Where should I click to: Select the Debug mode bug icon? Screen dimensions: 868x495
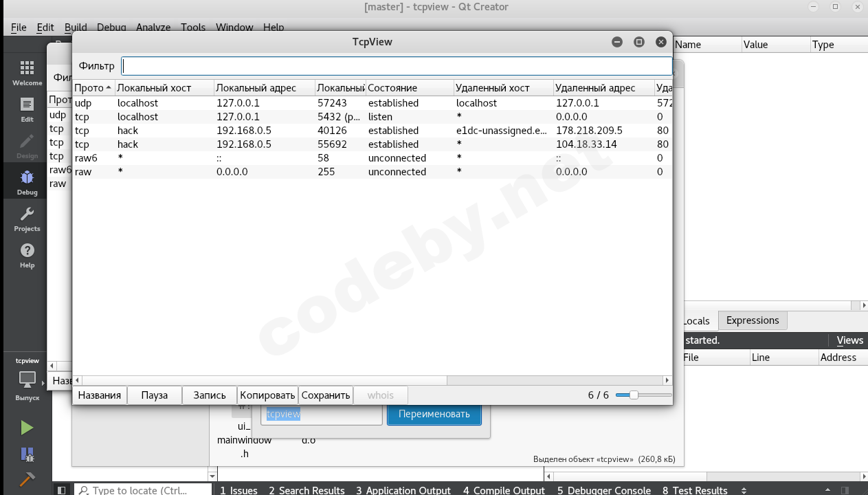[27, 181]
